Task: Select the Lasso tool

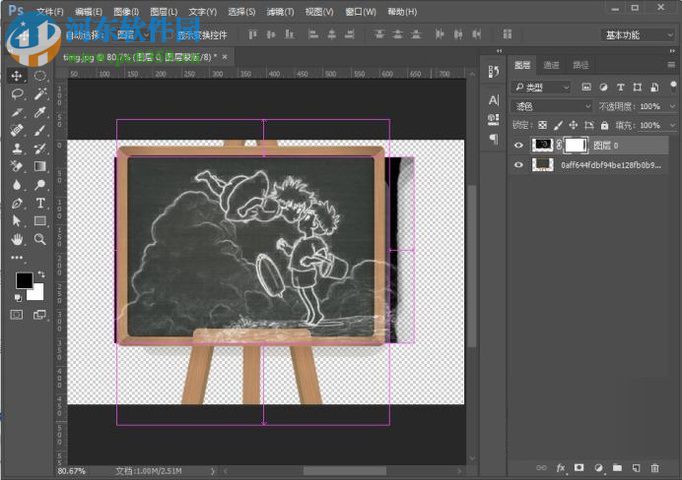Action: 17,94
